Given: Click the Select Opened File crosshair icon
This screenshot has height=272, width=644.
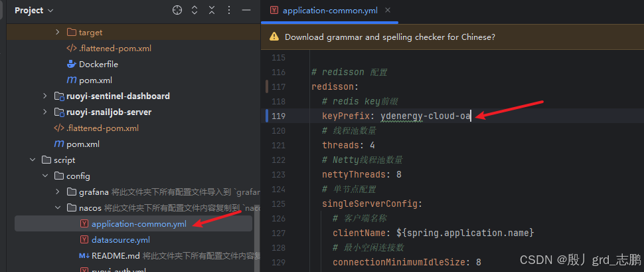Looking at the screenshot, I should point(177,10).
